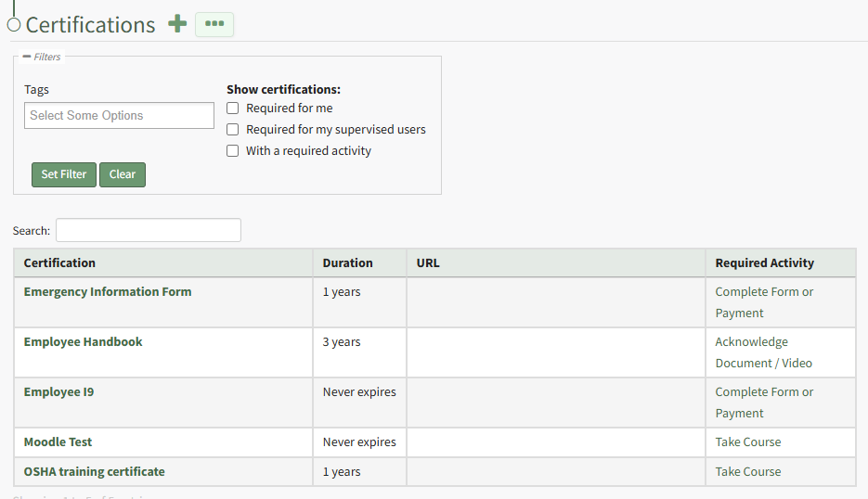Click into the Search input field
Viewport: 868px width, 499px height.
point(149,230)
